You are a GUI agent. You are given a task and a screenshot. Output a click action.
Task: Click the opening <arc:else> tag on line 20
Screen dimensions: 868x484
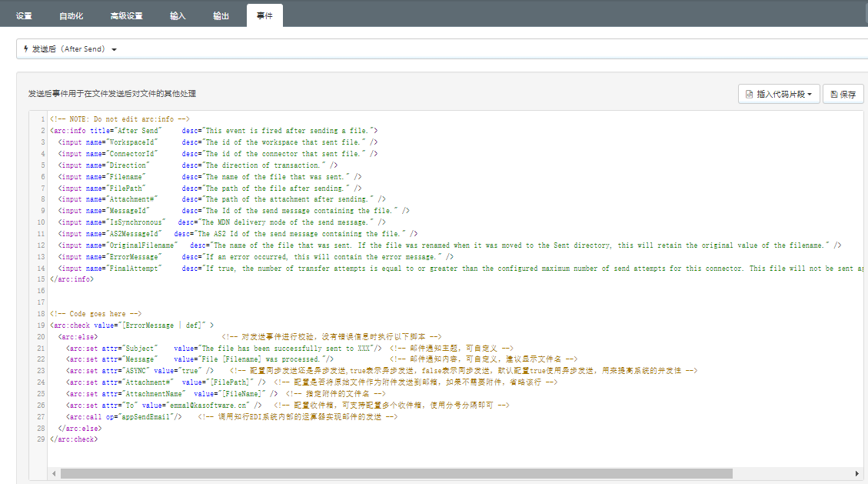78,337
